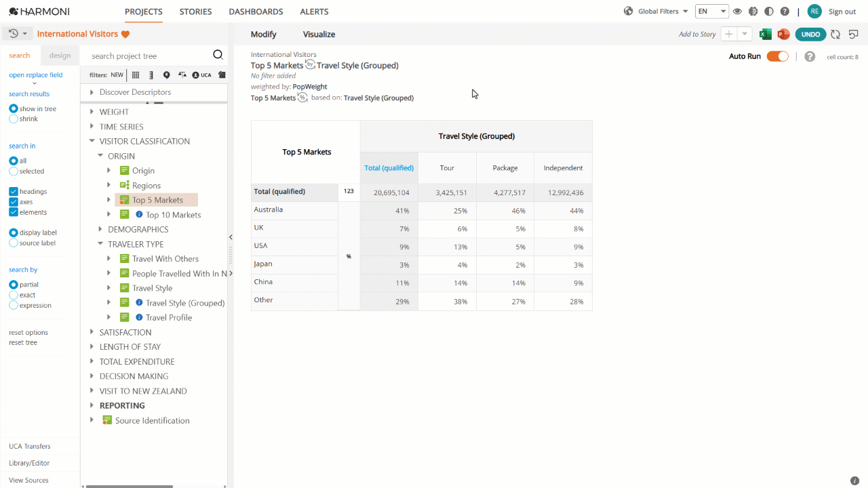Open the DASHBOARDS menu
The width and height of the screenshot is (868, 488).
pos(256,12)
